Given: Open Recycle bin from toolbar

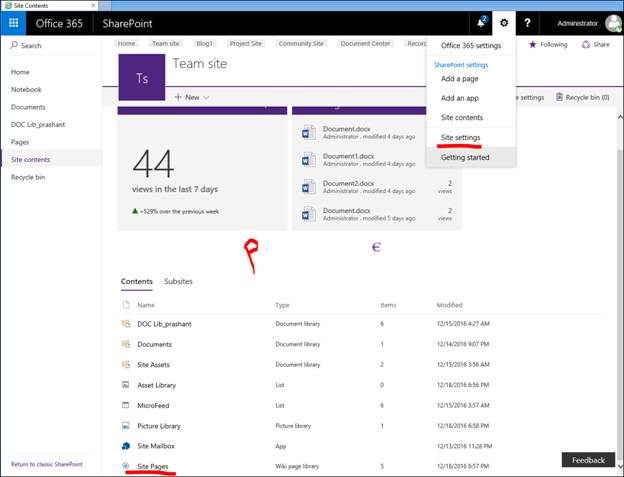Looking at the screenshot, I should tap(582, 97).
